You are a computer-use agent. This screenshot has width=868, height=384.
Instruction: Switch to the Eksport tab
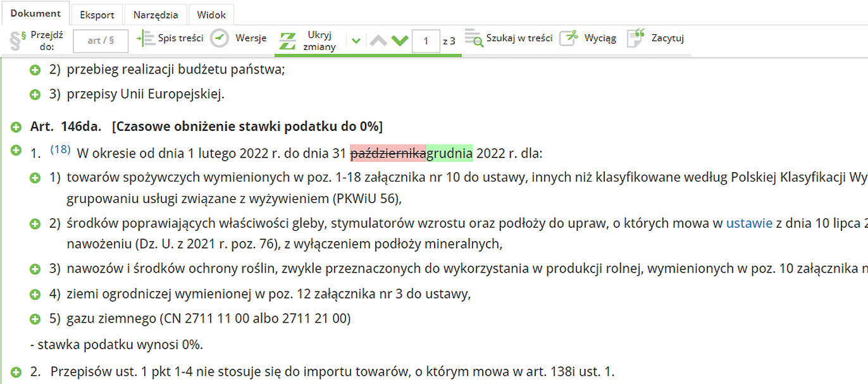point(97,15)
